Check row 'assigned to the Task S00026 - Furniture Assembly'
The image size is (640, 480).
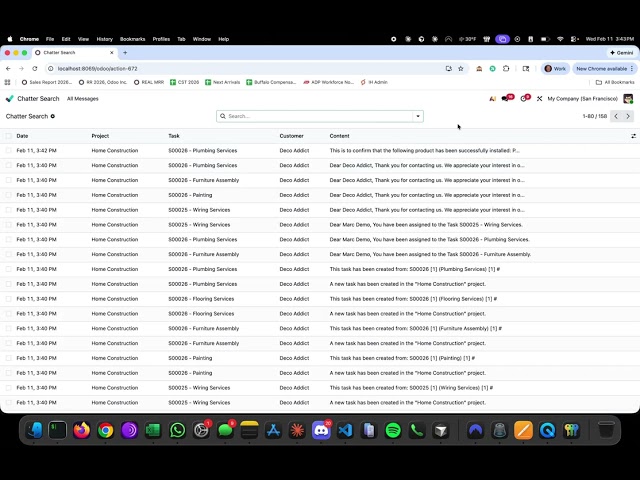tap(8, 254)
